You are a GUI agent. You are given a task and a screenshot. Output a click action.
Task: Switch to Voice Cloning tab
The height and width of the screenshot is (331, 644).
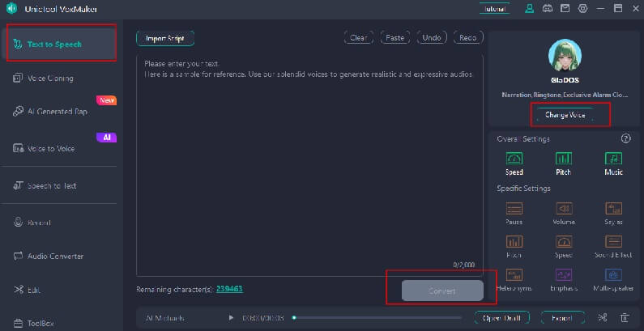pos(50,79)
